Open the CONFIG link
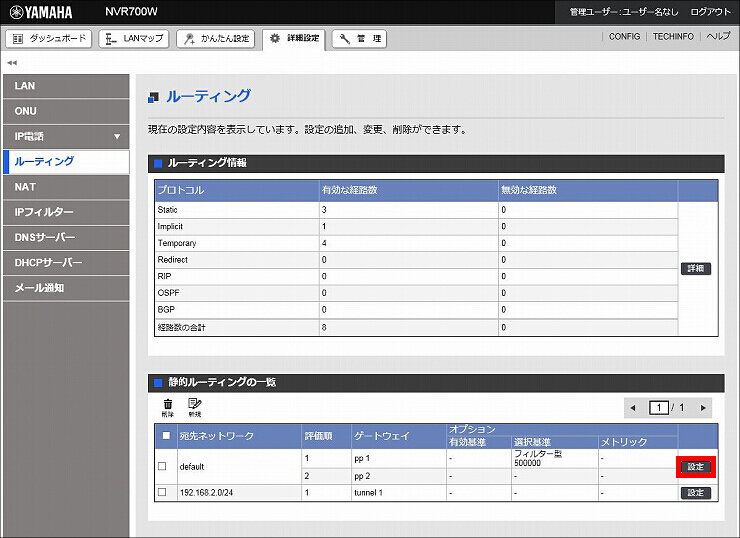740x538 pixels. point(624,36)
